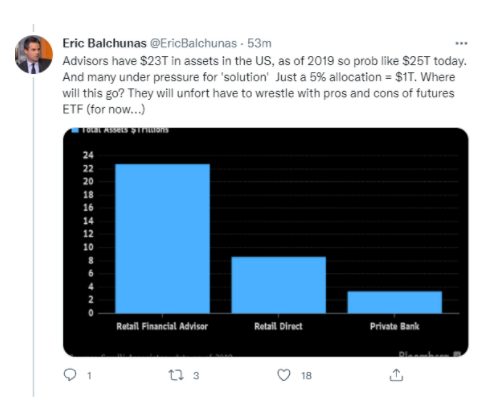This screenshot has width=498, height=410.
Task: Click the retweet count number 3
Action: click(196, 376)
